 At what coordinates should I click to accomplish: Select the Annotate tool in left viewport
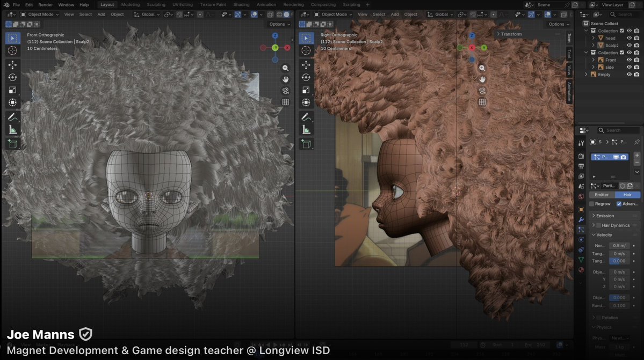tap(12, 117)
